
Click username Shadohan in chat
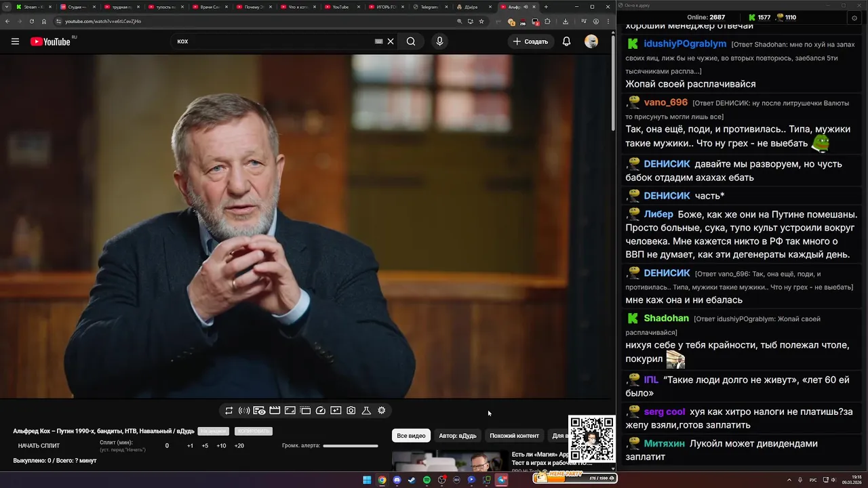pos(666,319)
